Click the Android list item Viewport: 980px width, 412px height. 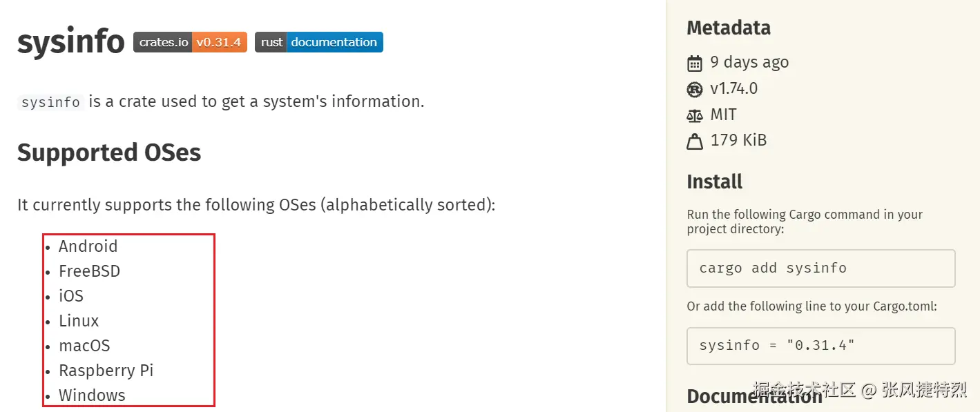[x=88, y=246]
